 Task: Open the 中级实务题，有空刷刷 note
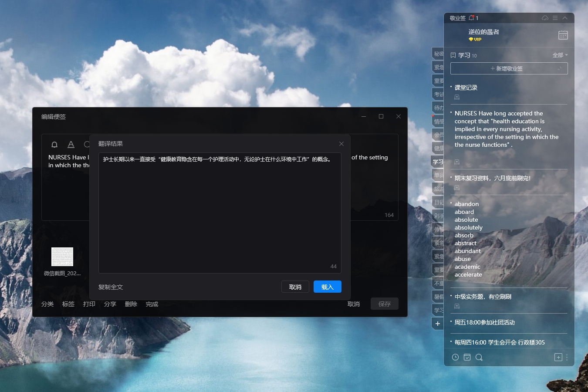point(483,297)
